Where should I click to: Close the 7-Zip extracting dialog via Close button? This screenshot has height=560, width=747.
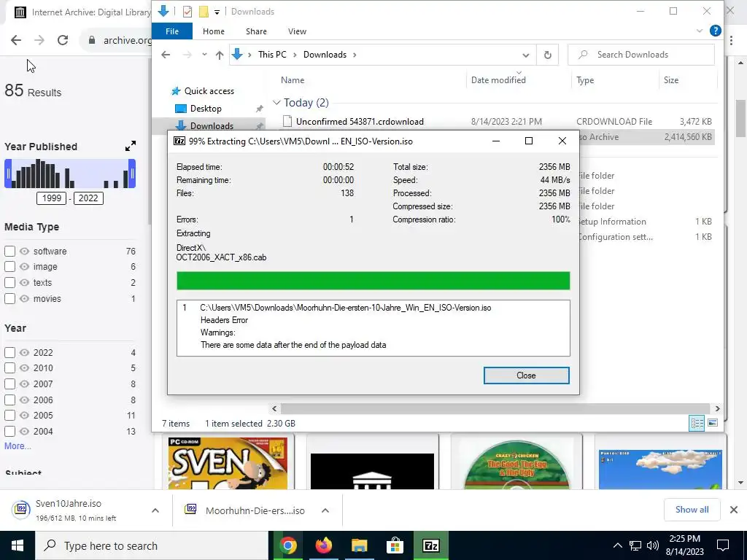point(526,376)
